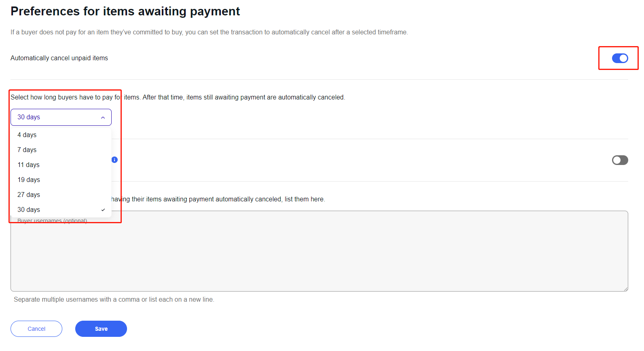Image resolution: width=644 pixels, height=351 pixels.
Task: Click the blue info icon
Action: [114, 160]
